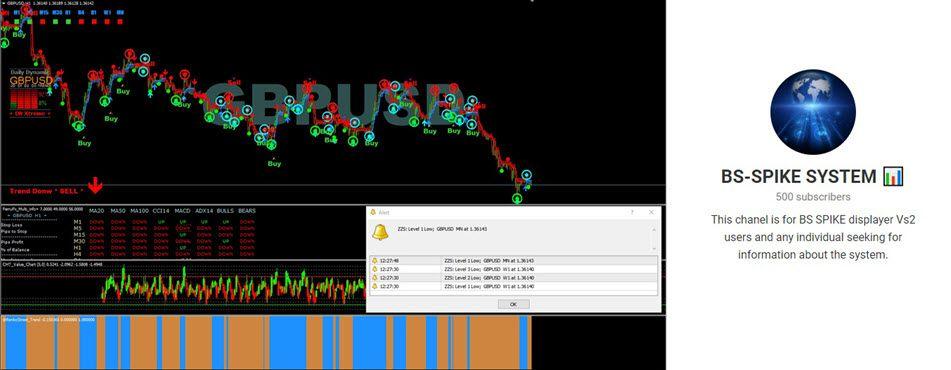
Task: Open the BS-SPIKE SYSTEM channel title
Action: tap(798, 177)
